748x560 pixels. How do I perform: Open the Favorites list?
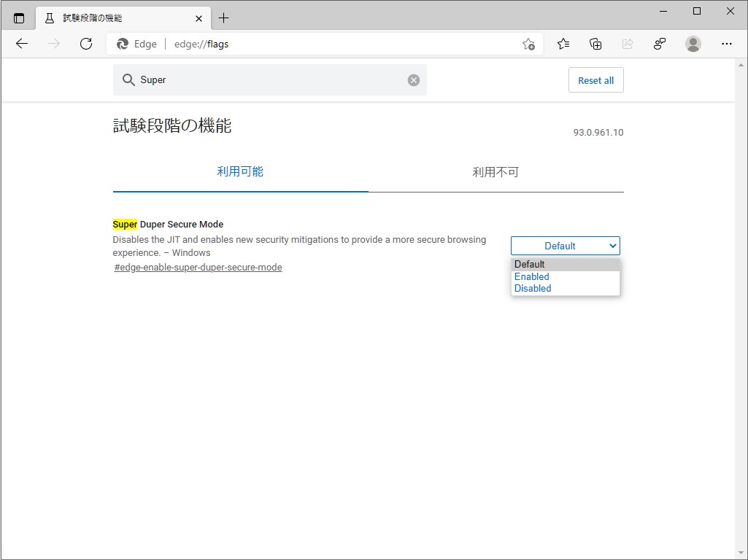pyautogui.click(x=563, y=44)
